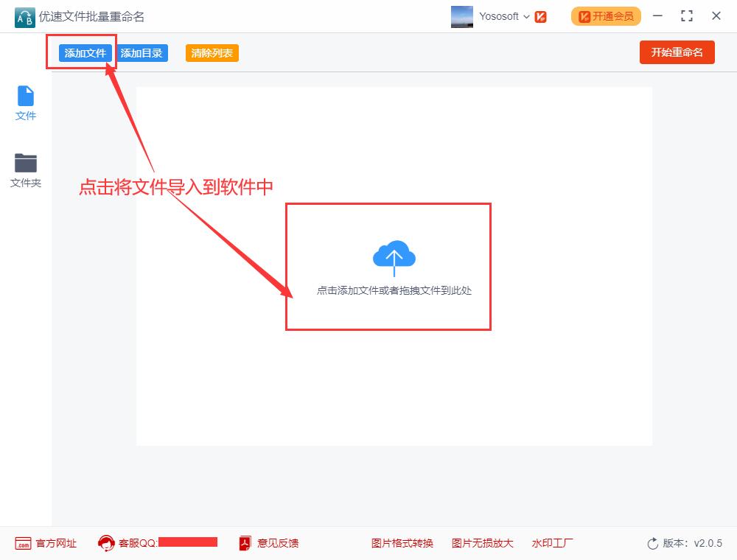Open 图片格式转换 link
737x560 pixels.
click(402, 543)
